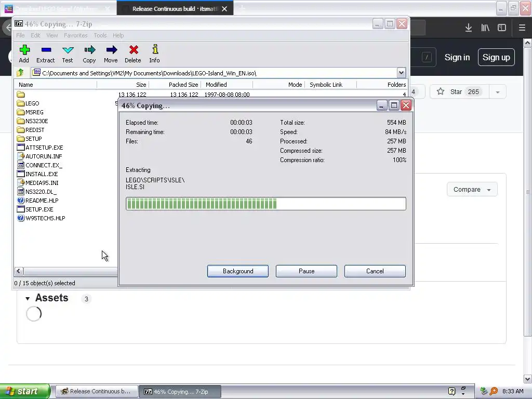Select the MEDIA95.INI file
532x399 pixels.
tap(37, 182)
